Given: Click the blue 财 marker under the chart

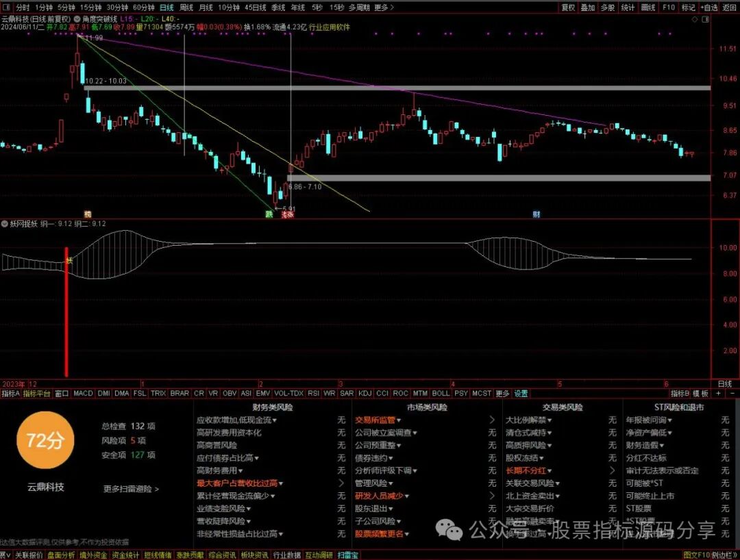Looking at the screenshot, I should (x=536, y=214).
